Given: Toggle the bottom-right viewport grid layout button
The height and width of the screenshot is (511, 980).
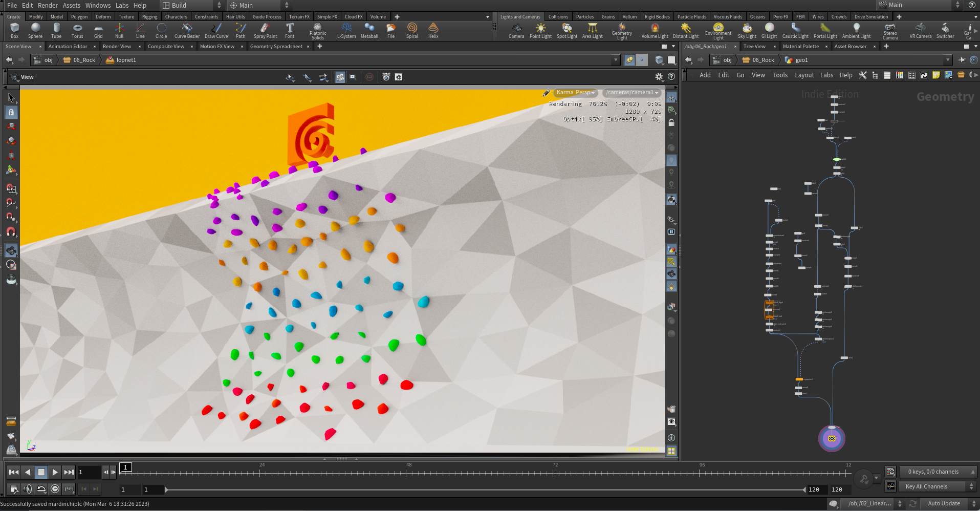Looking at the screenshot, I should (x=671, y=451).
